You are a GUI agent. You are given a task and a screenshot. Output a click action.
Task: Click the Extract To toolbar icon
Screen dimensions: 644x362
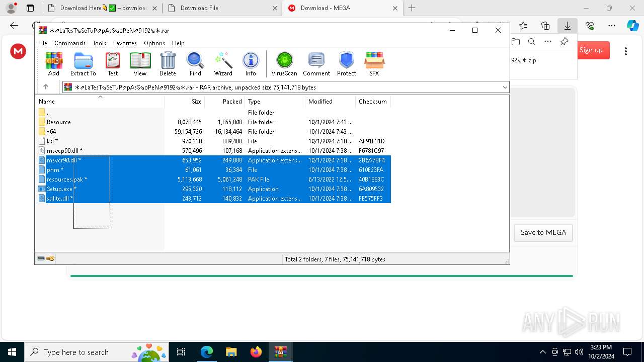point(83,64)
